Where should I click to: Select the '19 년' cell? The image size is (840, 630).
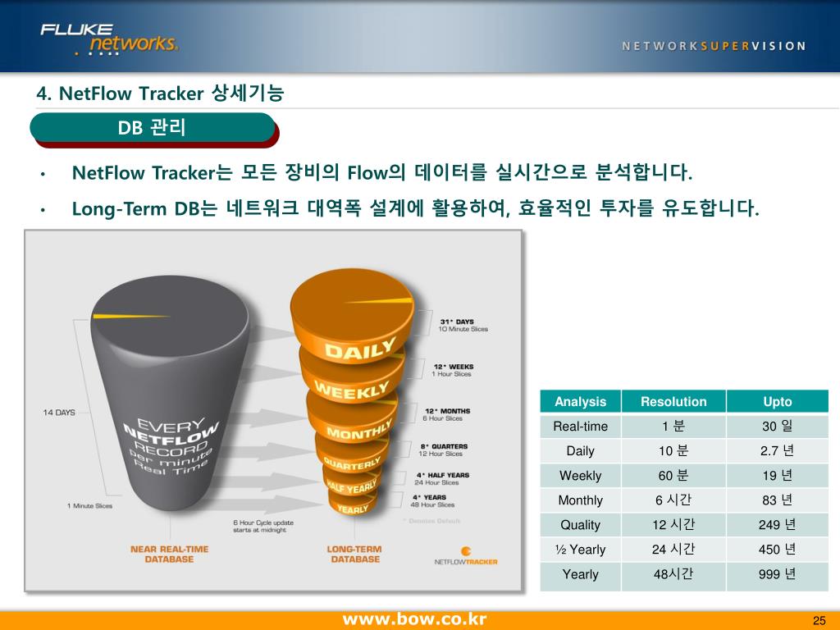tap(778, 476)
